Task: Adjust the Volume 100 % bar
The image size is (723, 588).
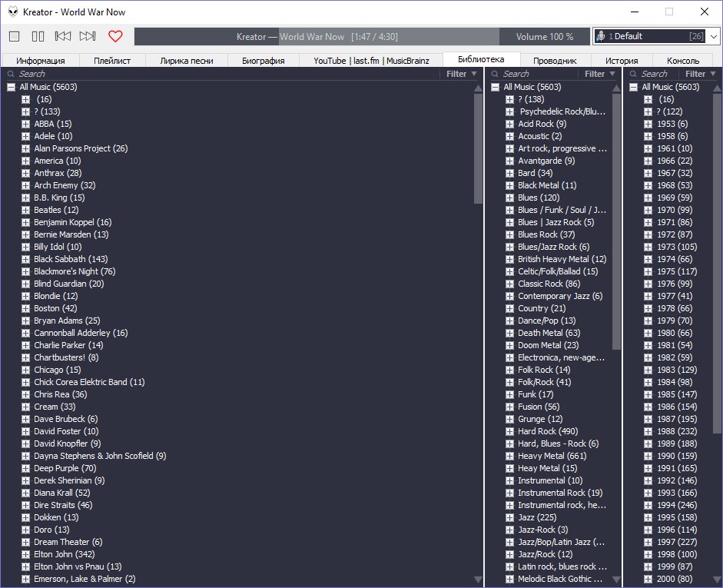Action: pos(545,36)
